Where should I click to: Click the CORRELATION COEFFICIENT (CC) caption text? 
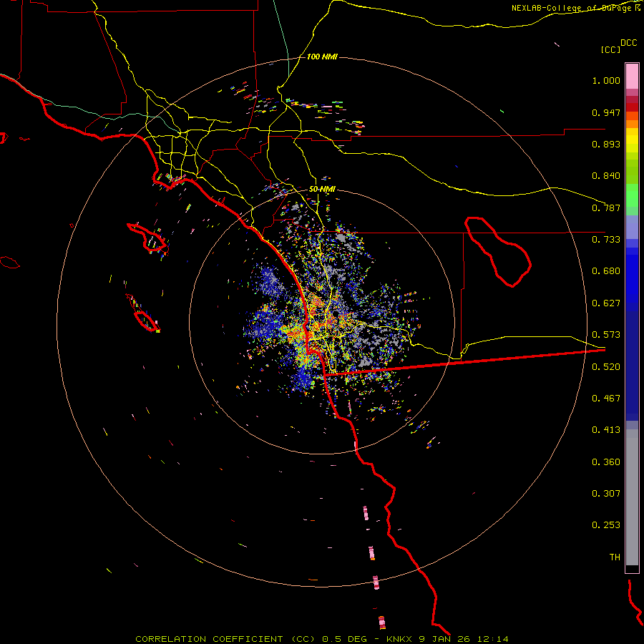(225, 639)
